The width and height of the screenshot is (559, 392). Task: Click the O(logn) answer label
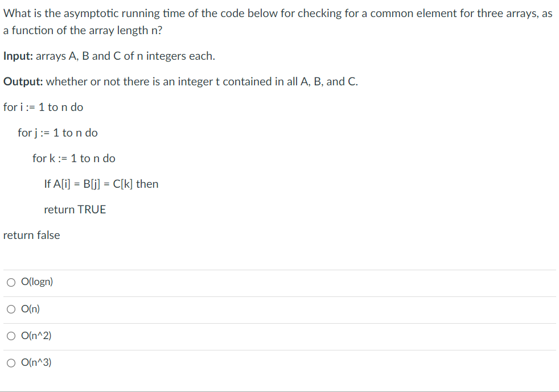click(36, 282)
